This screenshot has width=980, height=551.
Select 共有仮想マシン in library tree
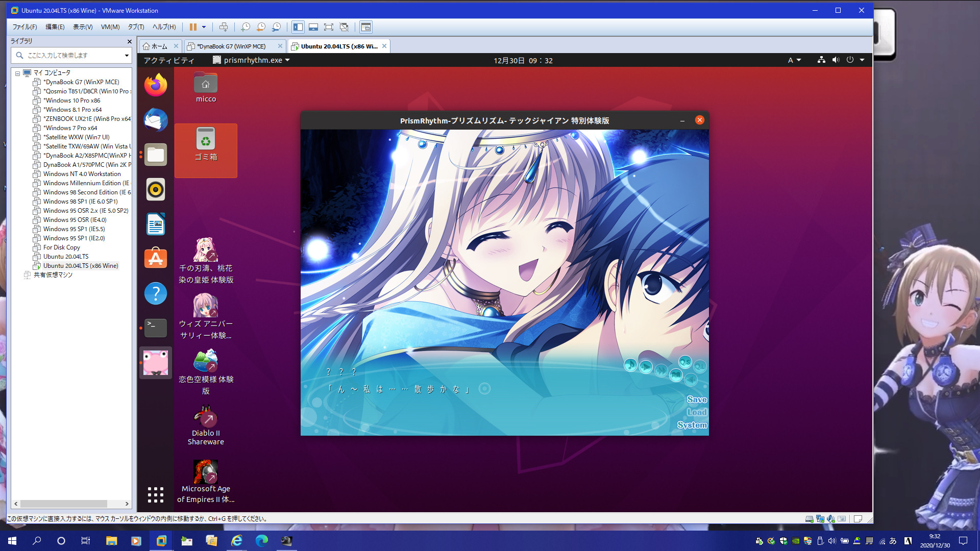[x=53, y=275]
